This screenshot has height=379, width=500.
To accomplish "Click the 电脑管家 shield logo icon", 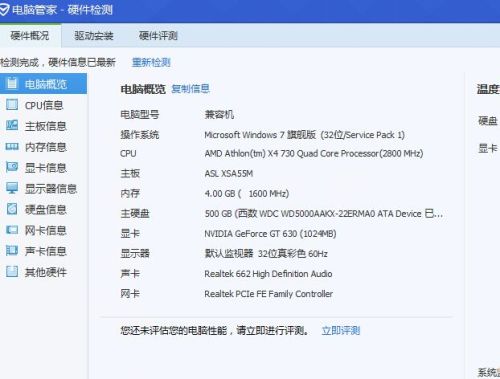I will pyautogui.click(x=3, y=10).
